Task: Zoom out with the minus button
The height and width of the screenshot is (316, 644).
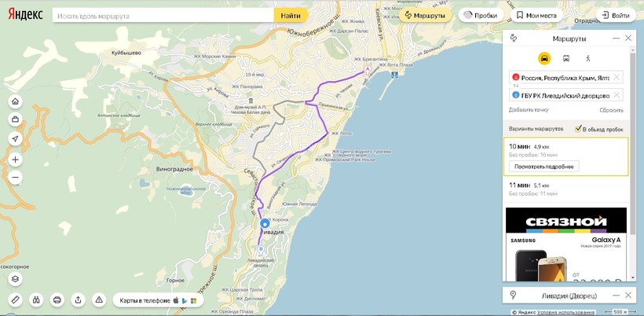Action: (x=15, y=178)
